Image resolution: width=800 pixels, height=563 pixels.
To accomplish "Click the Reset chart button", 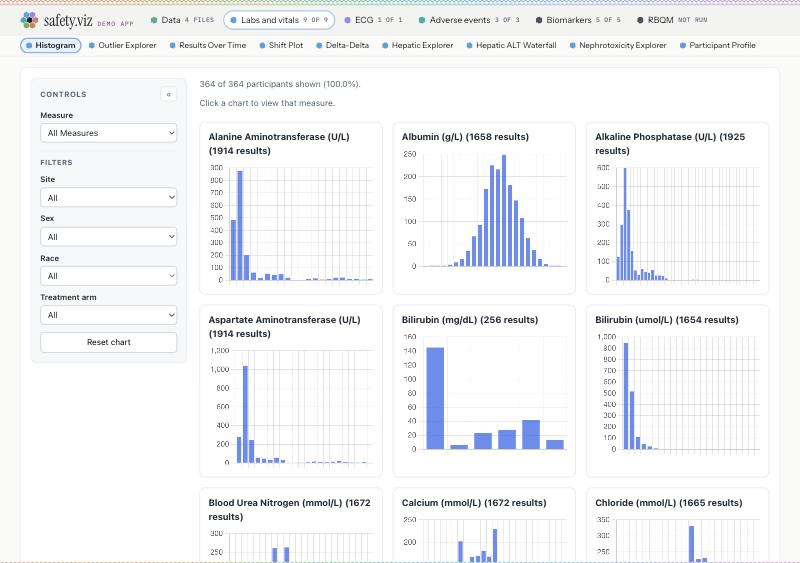I will (109, 342).
